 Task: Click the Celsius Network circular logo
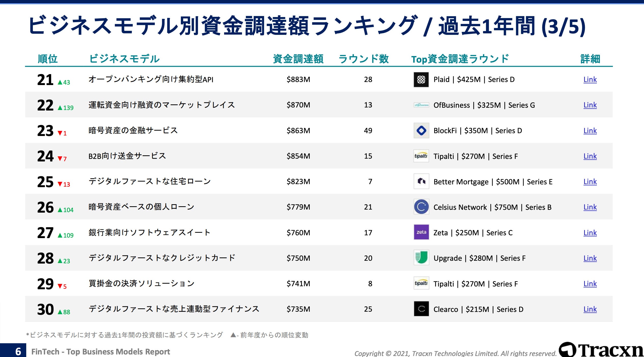pyautogui.click(x=421, y=207)
